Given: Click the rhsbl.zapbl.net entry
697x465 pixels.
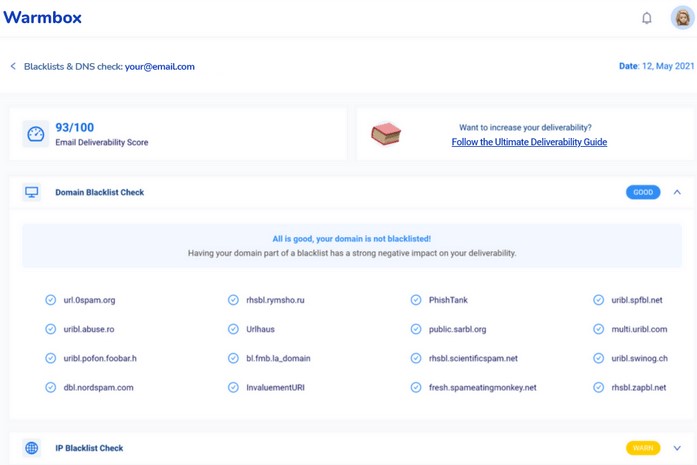Looking at the screenshot, I should (638, 388).
